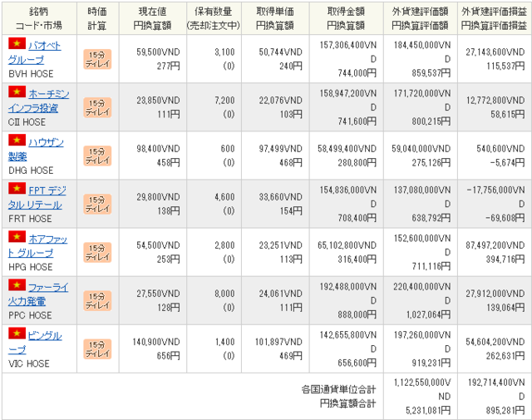Click 15分ディレイ badge in VIC row
The height and width of the screenshot is (420, 532).
pos(97,348)
